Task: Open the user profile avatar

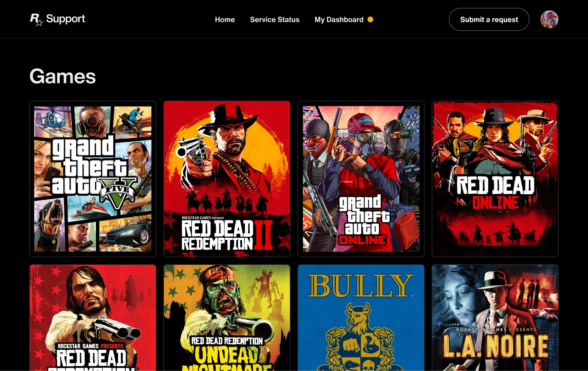Action: (x=549, y=20)
